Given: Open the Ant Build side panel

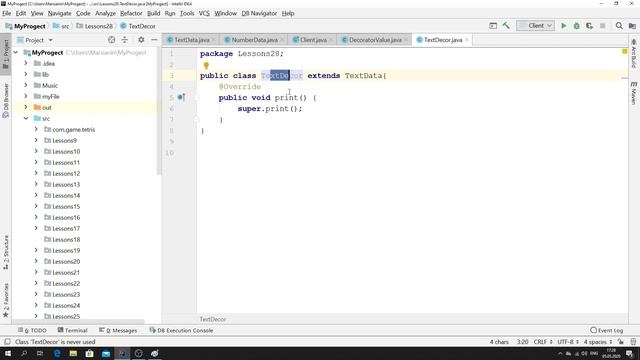Looking at the screenshot, I should (633, 53).
